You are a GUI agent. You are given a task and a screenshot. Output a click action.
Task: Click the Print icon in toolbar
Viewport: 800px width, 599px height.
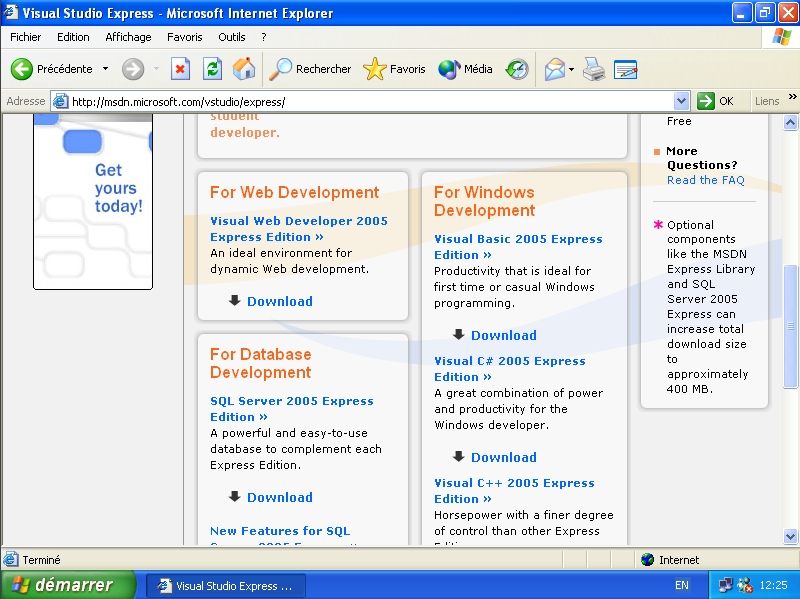(x=594, y=69)
